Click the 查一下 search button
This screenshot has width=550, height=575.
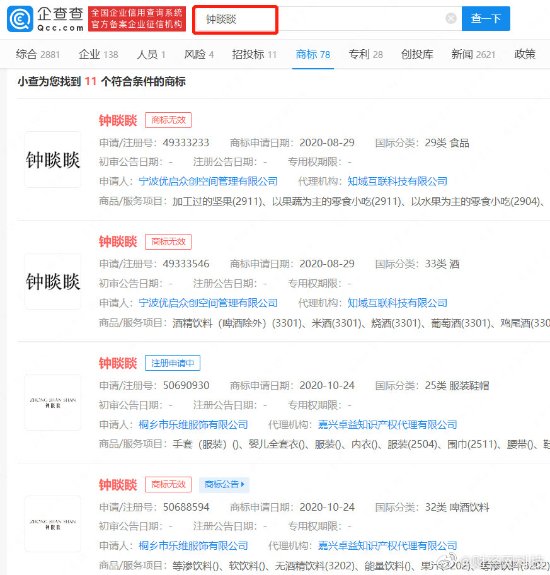[x=485, y=18]
